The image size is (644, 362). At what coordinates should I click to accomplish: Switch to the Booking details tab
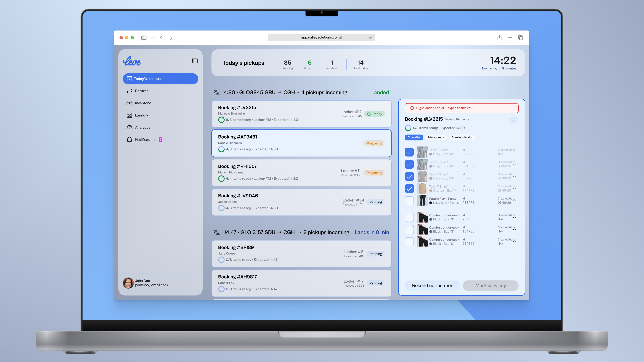click(x=462, y=137)
